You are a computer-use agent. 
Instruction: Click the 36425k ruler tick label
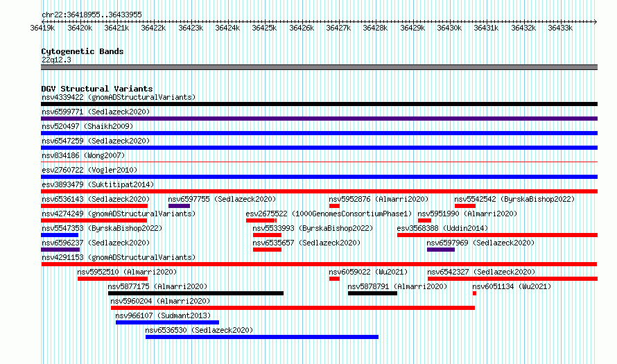(264, 28)
